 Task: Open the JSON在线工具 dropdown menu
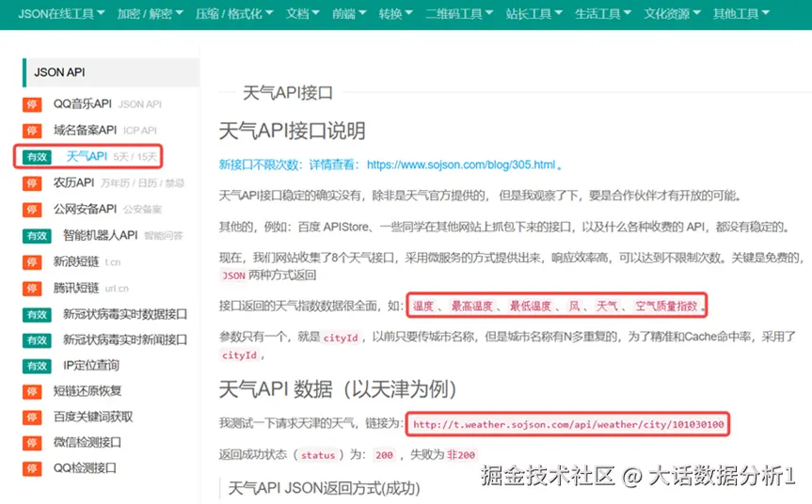tap(61, 14)
